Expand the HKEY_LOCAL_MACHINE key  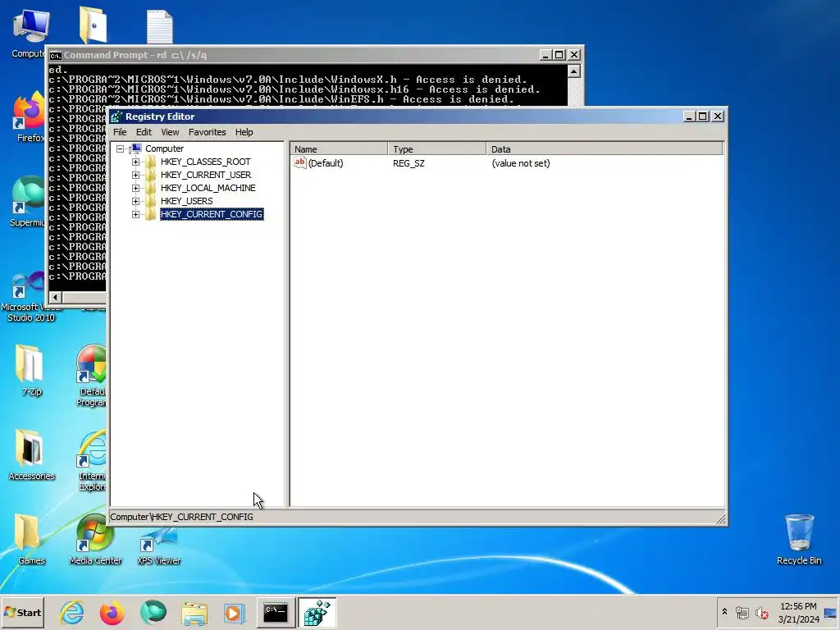click(135, 188)
